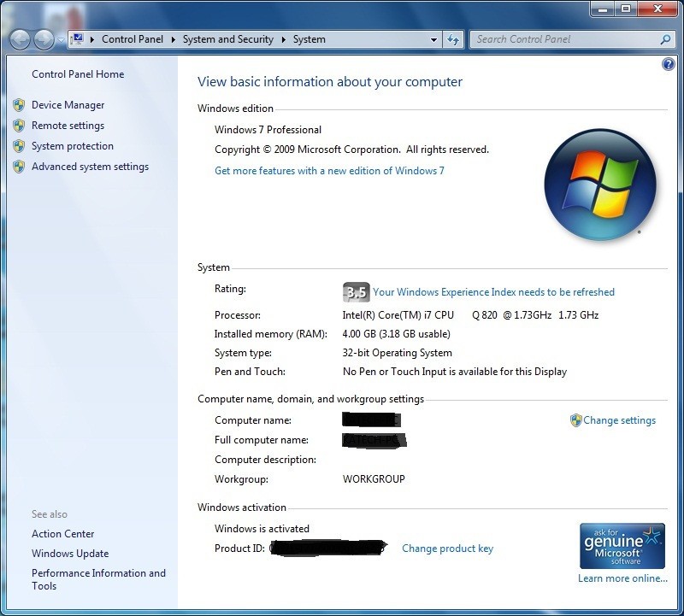This screenshot has width=684, height=616.
Task: Open Remote settings
Action: click(68, 126)
